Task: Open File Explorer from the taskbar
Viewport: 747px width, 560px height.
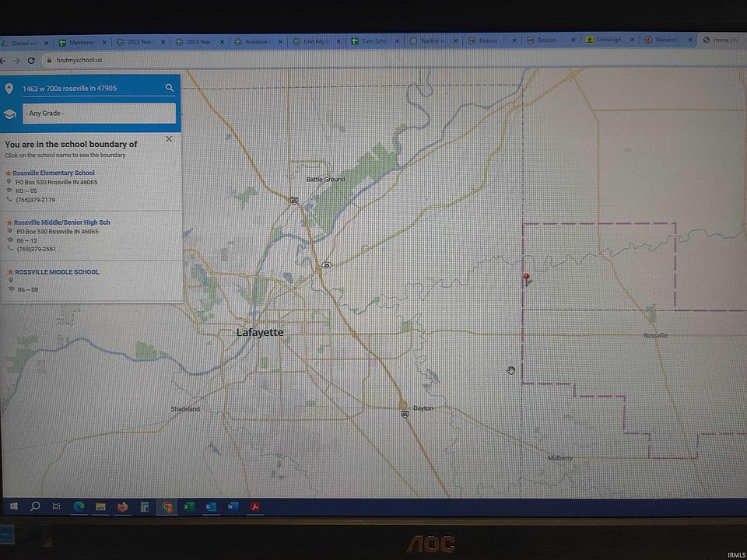Action: 100,506
